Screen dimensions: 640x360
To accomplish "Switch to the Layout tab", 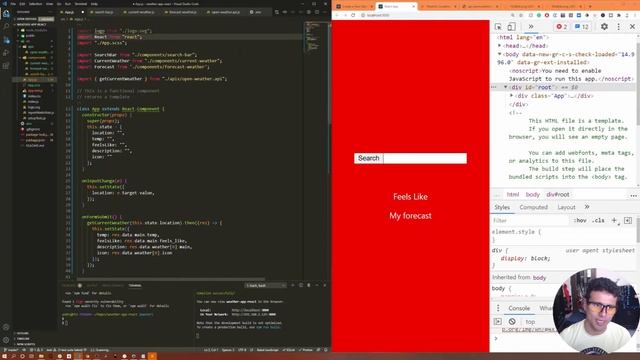I will pyautogui.click(x=567, y=207).
